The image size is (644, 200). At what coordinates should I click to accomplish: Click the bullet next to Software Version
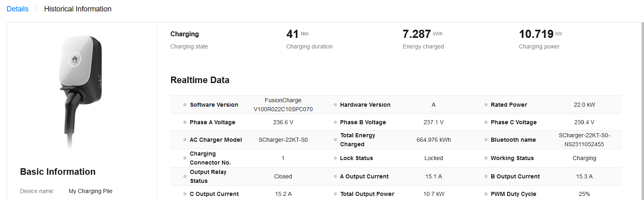(x=185, y=105)
